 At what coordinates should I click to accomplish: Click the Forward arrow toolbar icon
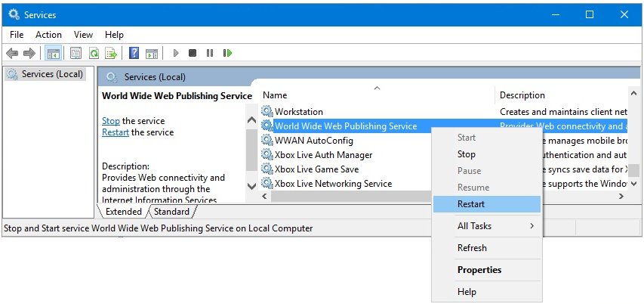pos(29,53)
